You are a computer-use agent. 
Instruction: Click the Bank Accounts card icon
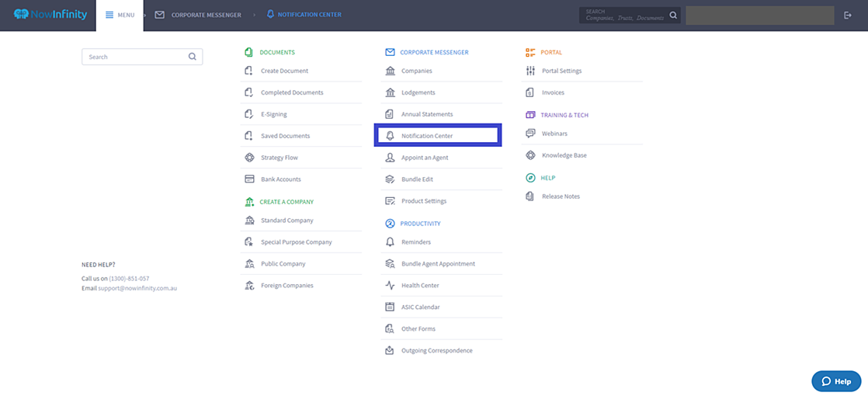tap(249, 179)
